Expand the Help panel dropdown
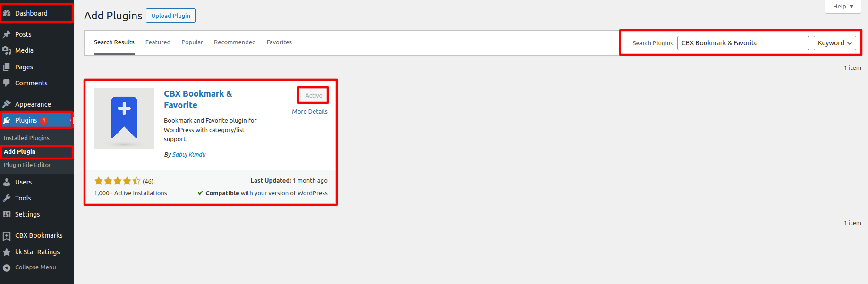Viewport: 868px width, 284px height. [843, 7]
